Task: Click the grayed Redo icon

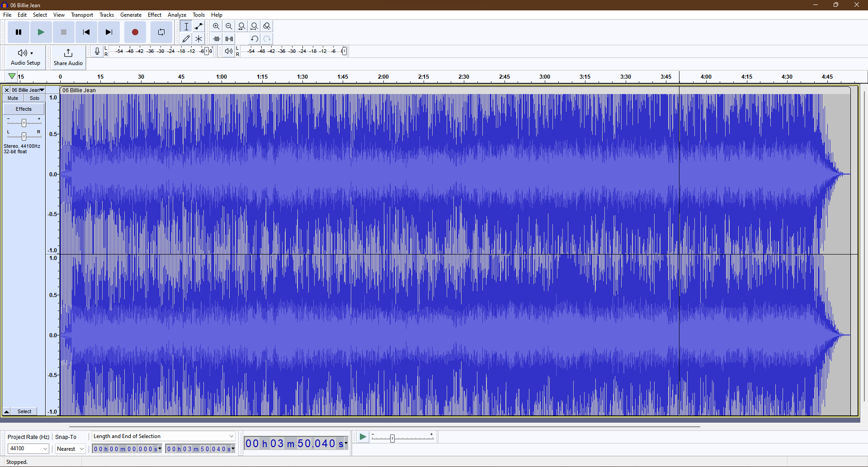Action: pos(267,39)
